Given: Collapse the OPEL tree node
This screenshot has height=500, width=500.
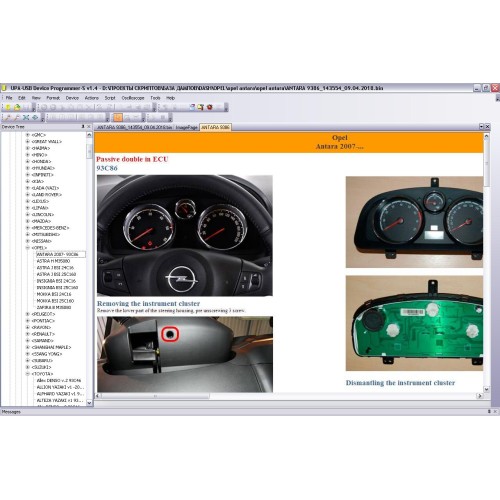Looking at the screenshot, I should point(28,248).
